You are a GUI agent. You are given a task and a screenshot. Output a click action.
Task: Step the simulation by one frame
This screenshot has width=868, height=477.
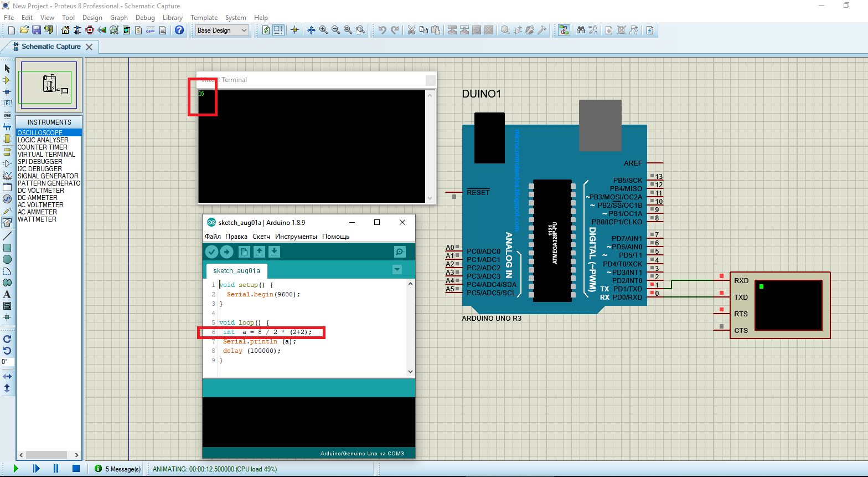(36, 469)
